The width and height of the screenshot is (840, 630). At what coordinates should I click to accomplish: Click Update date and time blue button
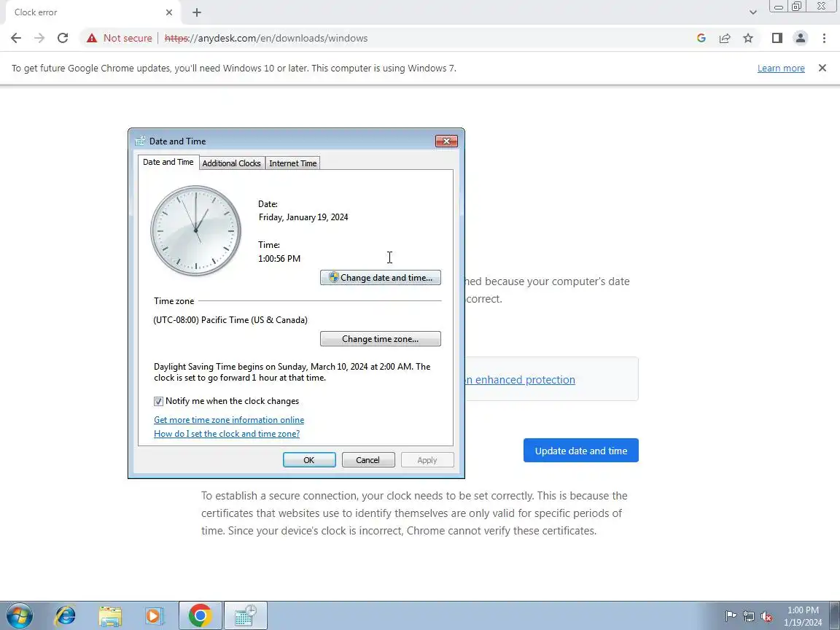tap(580, 451)
